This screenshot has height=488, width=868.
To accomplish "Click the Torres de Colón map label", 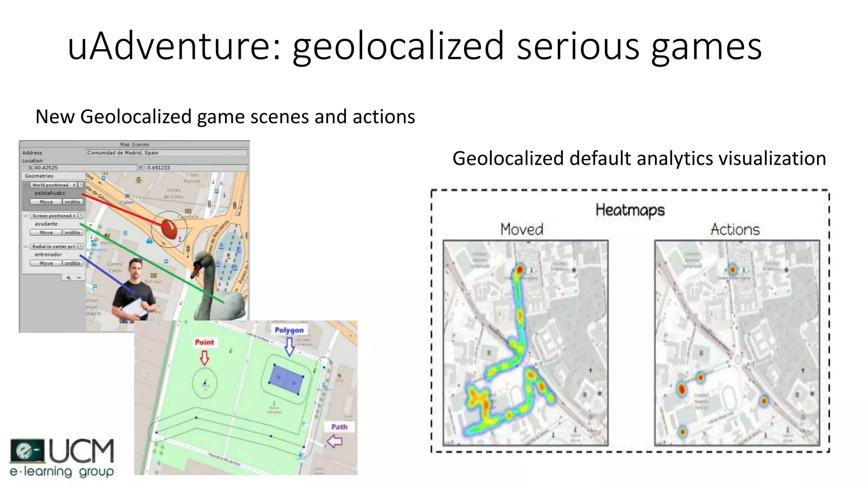I will coord(174,193).
